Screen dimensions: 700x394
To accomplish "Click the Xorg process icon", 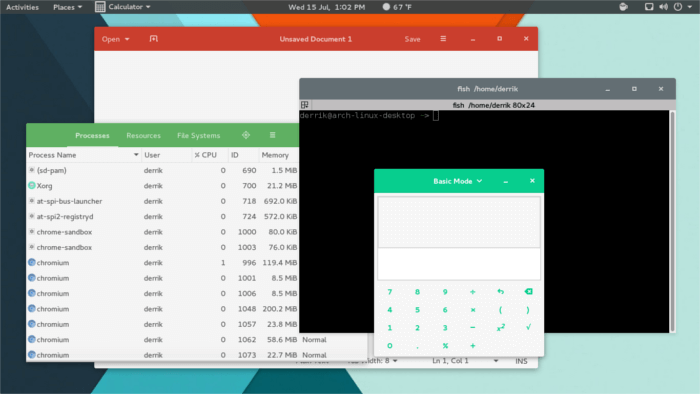I will 32,185.
